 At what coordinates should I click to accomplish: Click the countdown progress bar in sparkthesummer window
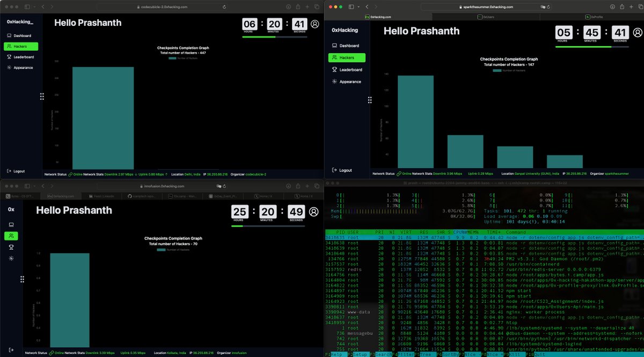[x=592, y=47]
